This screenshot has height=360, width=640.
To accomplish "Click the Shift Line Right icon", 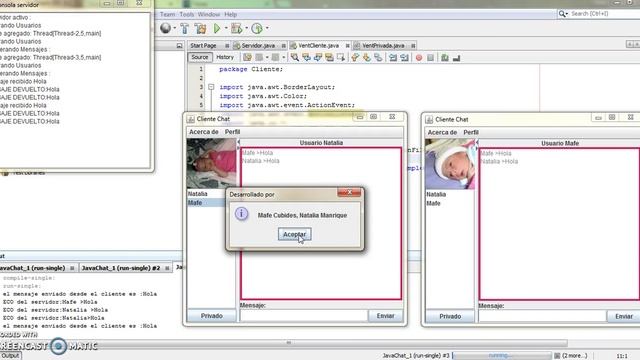I will (x=404, y=58).
